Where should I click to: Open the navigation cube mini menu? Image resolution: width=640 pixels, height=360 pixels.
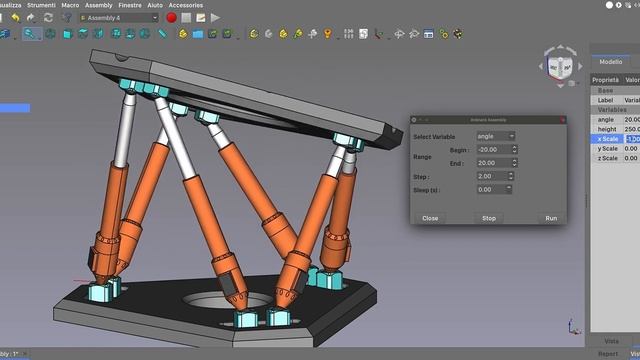click(572, 83)
